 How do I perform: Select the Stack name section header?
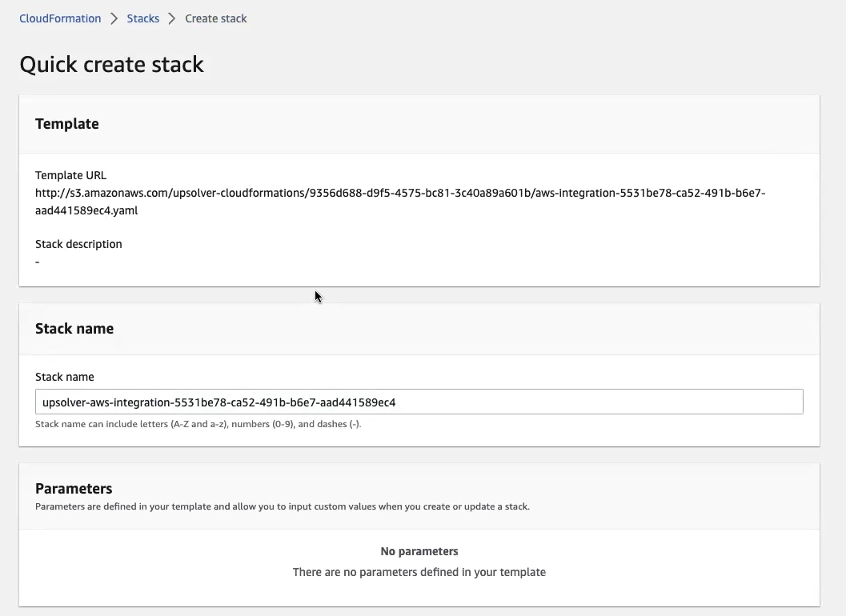pos(74,329)
